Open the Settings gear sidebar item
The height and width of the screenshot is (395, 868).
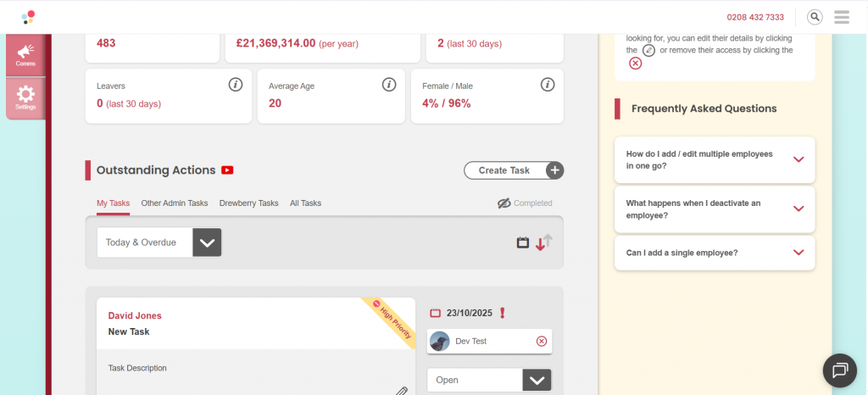(25, 97)
